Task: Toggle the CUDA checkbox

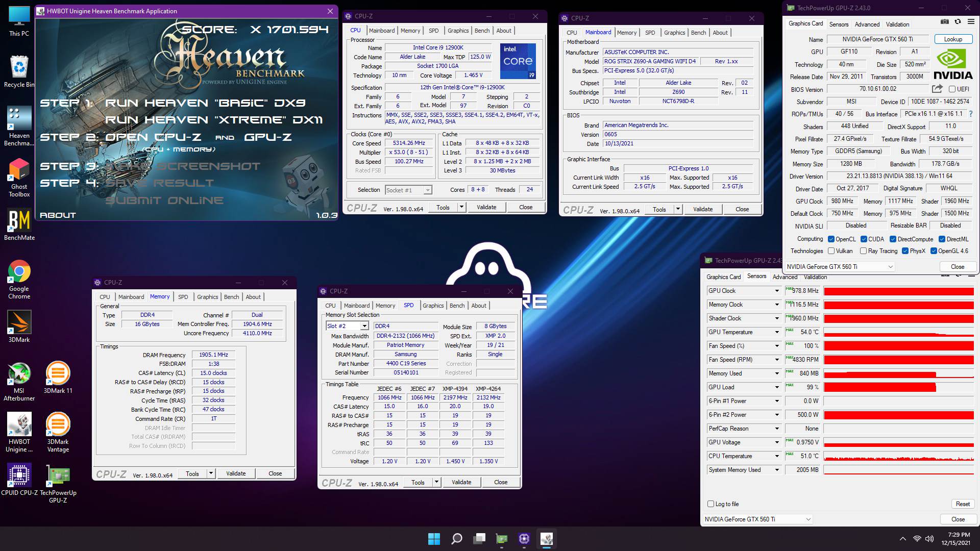Action: tap(864, 239)
